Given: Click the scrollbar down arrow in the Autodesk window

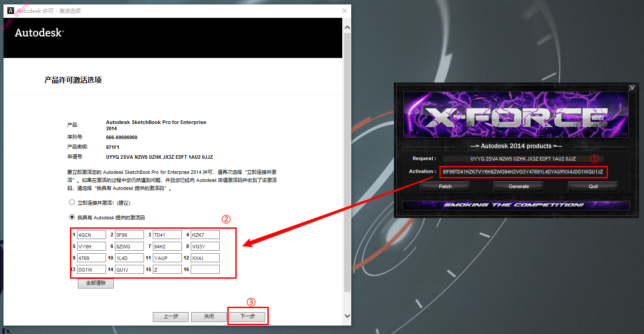Looking at the screenshot, I should pos(348,315).
